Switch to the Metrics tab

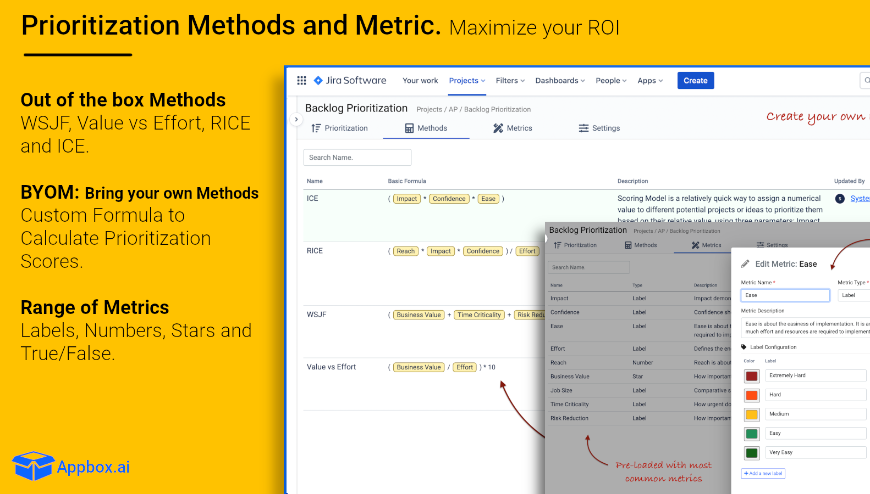(513, 128)
